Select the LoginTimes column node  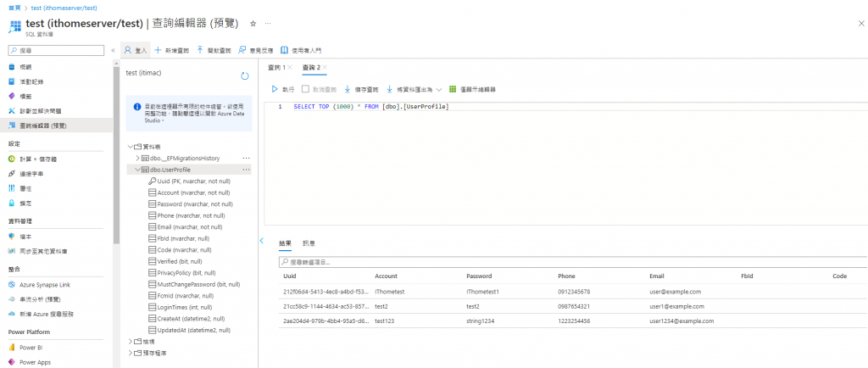tap(181, 307)
